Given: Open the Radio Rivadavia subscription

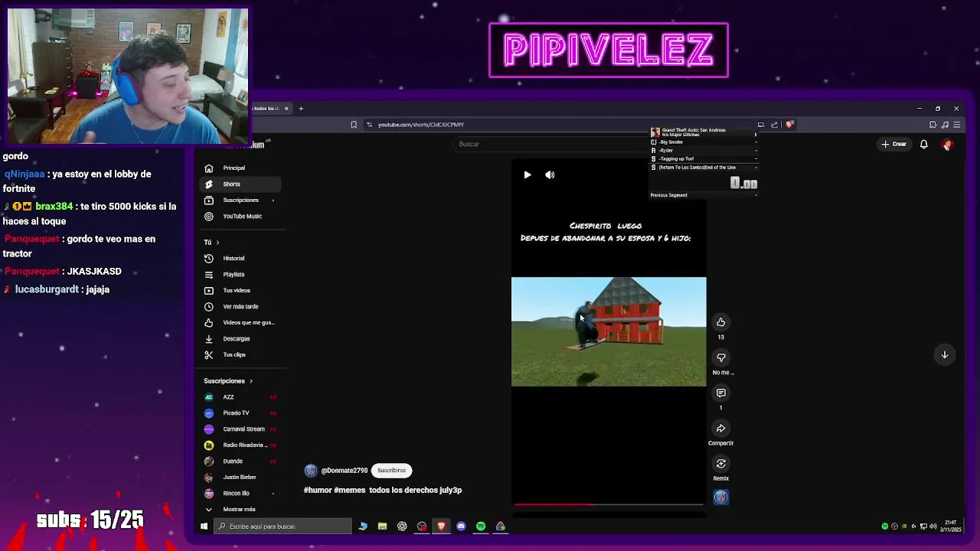Looking at the screenshot, I should (240, 445).
